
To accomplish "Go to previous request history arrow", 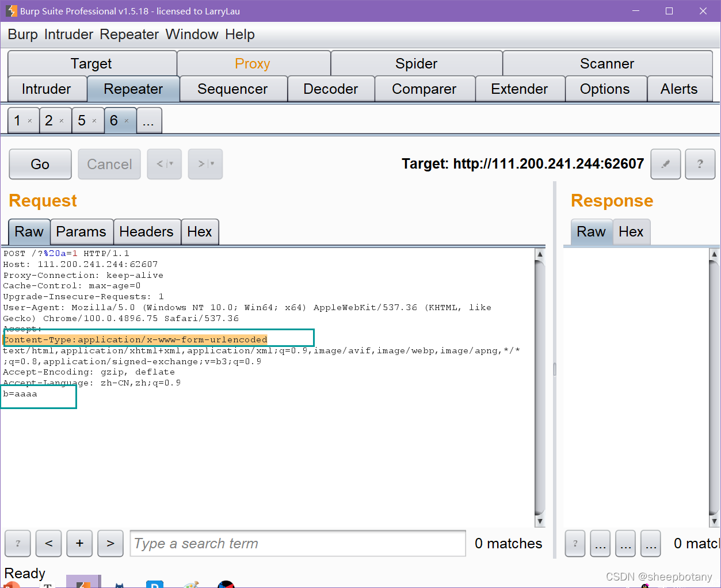I will tap(165, 164).
